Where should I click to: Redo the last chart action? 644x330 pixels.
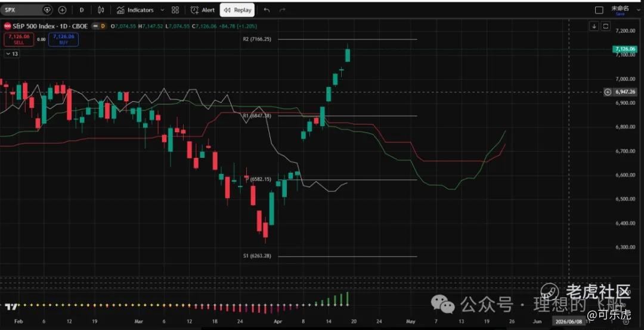point(282,10)
